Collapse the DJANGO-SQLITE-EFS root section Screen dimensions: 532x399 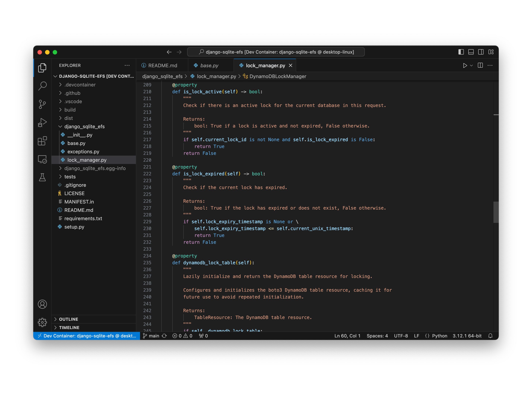[x=94, y=76]
